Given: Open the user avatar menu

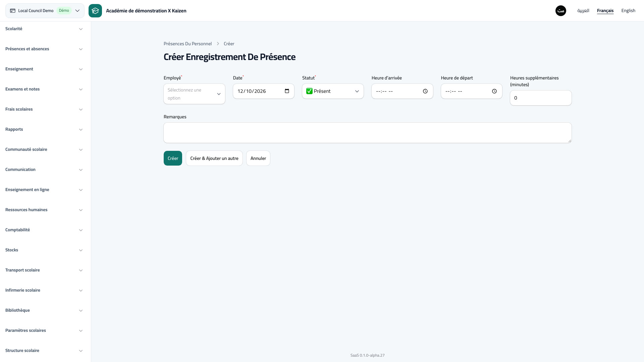Looking at the screenshot, I should 561,11.
